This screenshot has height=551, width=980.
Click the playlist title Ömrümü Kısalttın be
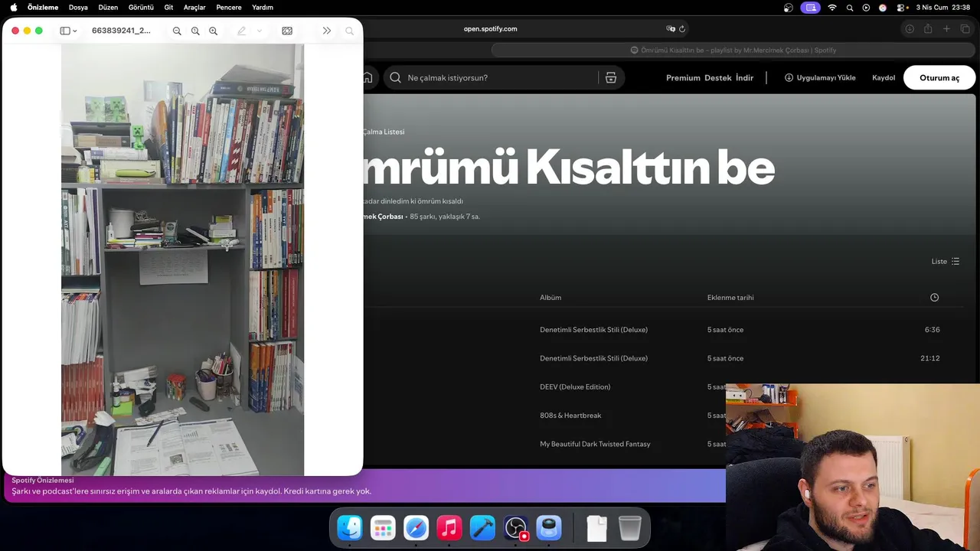click(x=569, y=168)
